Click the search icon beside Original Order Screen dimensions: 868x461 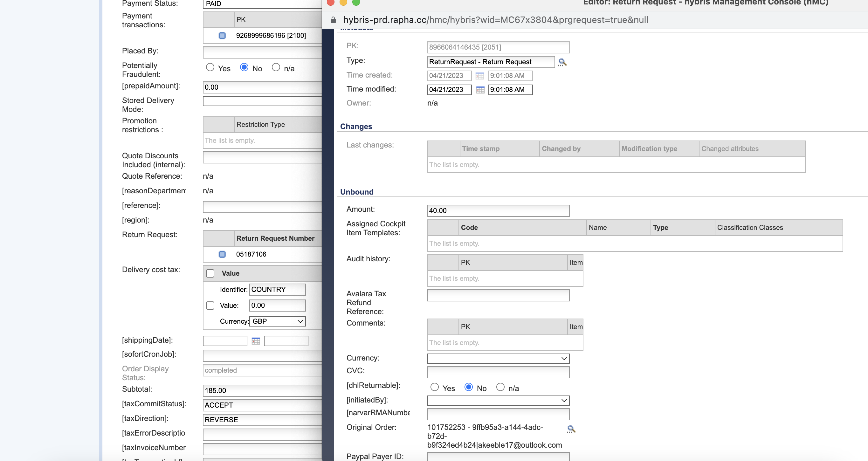tap(571, 429)
